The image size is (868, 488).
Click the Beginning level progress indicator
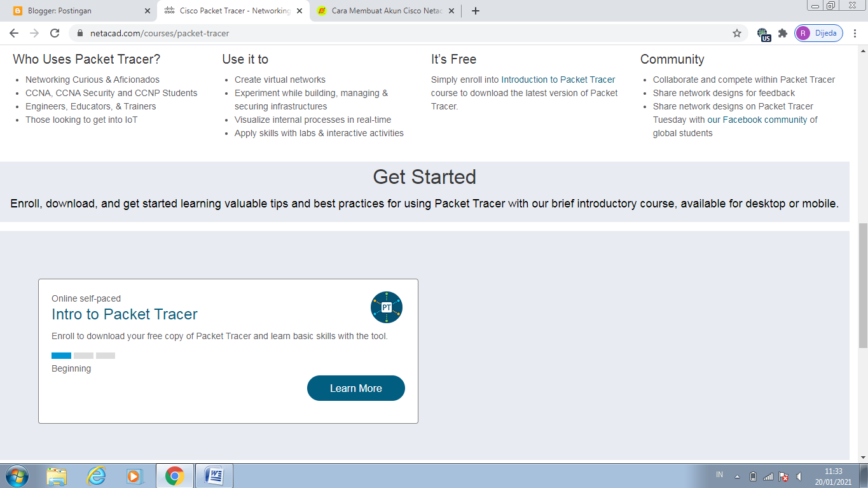pos(83,356)
